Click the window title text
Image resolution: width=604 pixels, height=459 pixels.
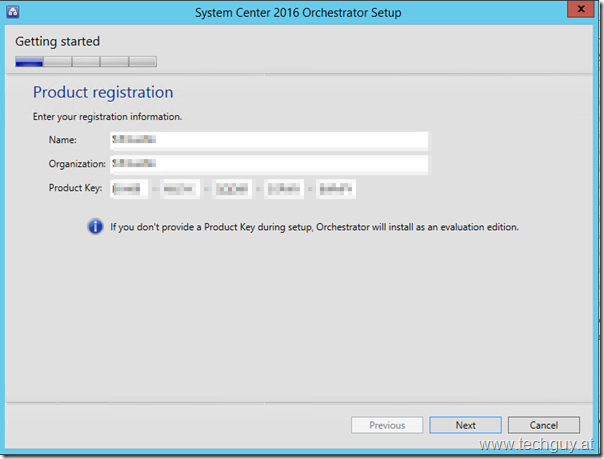(298, 13)
